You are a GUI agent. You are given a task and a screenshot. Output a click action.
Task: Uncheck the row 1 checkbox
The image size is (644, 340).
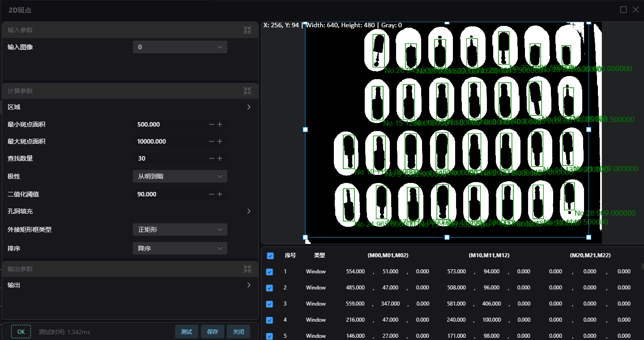point(269,272)
